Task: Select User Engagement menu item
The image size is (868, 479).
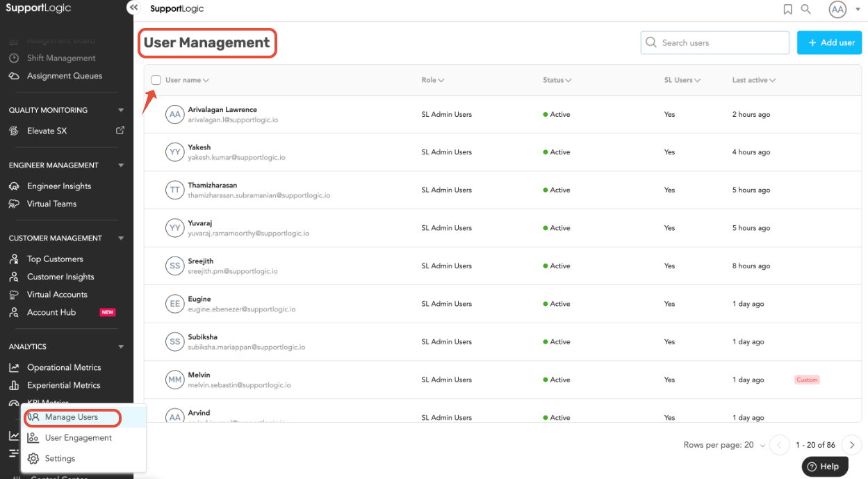Action: (83, 438)
